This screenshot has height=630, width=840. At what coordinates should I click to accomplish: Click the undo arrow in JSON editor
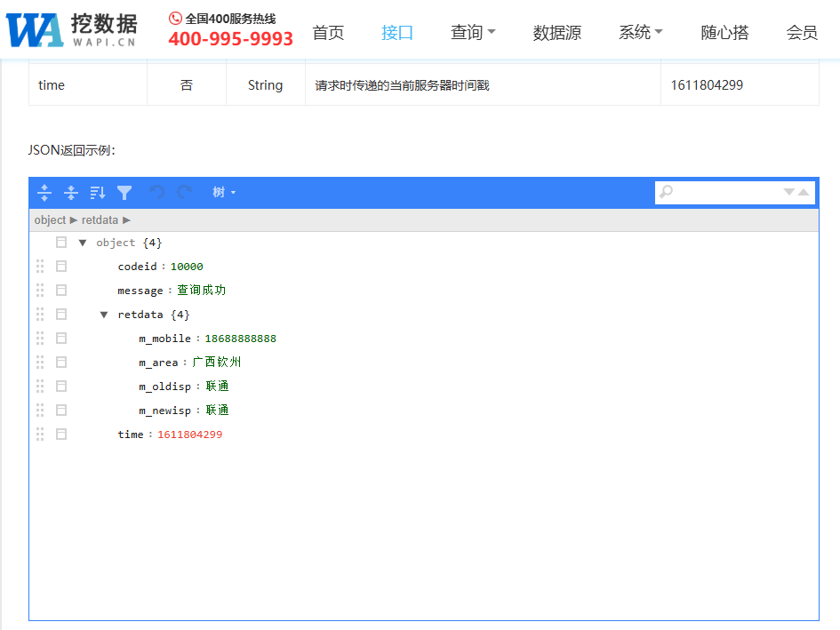click(157, 192)
